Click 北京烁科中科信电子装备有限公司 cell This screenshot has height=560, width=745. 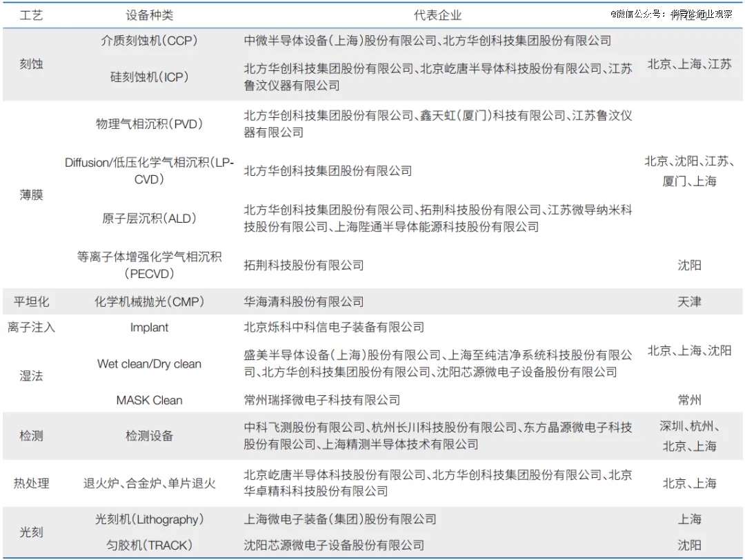pos(334,328)
